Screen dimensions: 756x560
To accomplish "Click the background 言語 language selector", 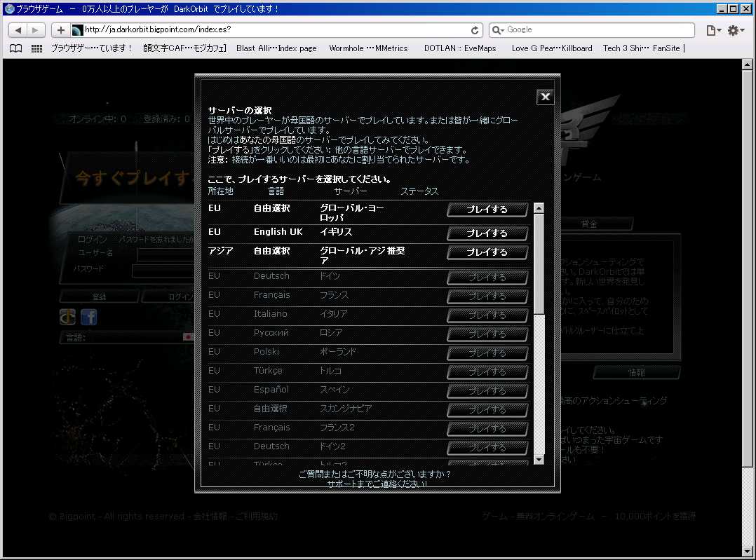I will (127, 337).
